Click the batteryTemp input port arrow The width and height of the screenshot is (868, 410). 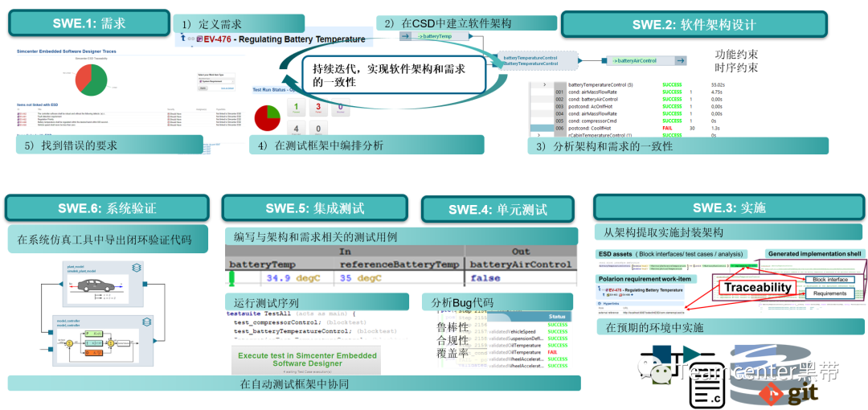click(405, 36)
